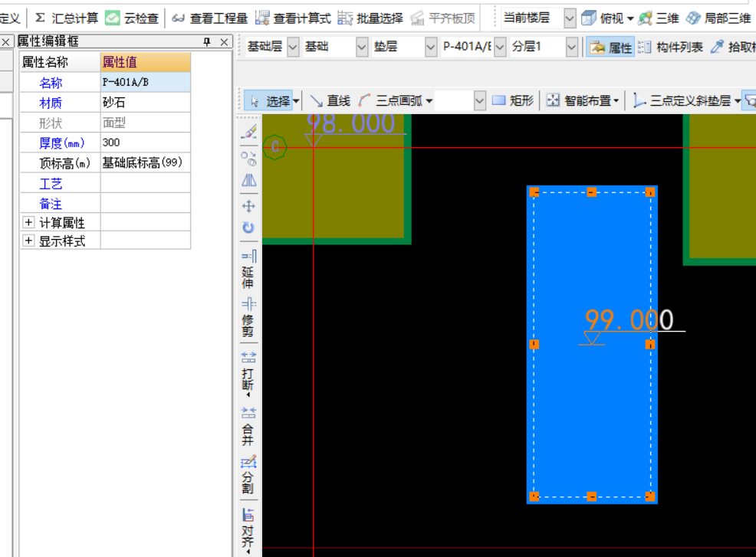This screenshot has width=756, height=557.
Task: Click the 合并 merge tool
Action: (x=248, y=427)
